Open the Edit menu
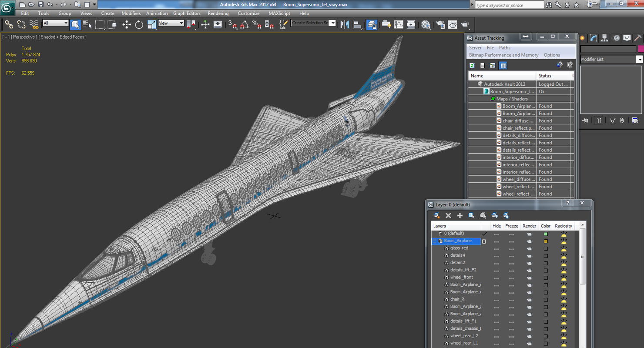Viewport: 644px width, 348px height. pyautogui.click(x=25, y=13)
